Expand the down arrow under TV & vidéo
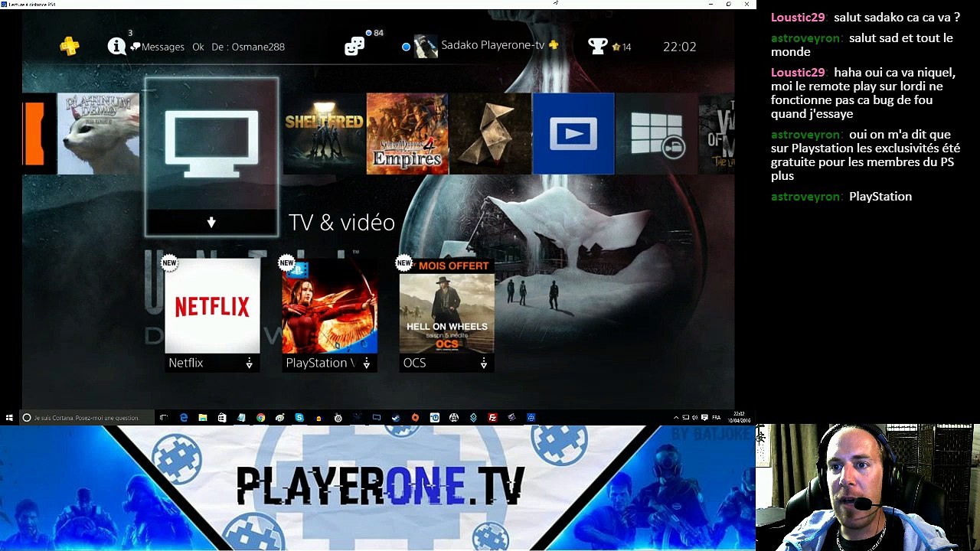 (x=211, y=223)
